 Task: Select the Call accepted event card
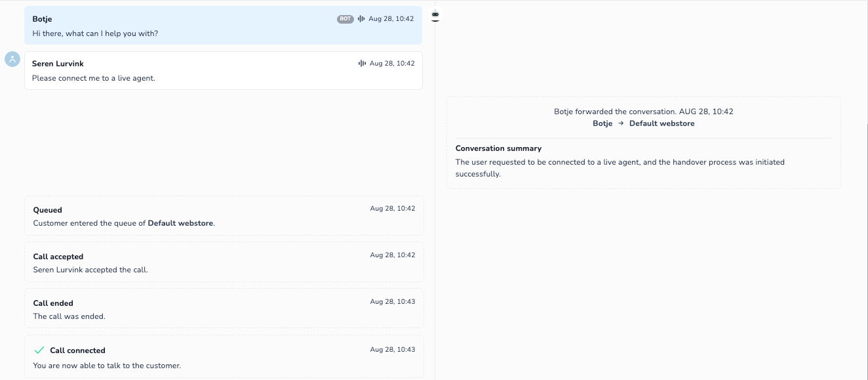coord(224,262)
